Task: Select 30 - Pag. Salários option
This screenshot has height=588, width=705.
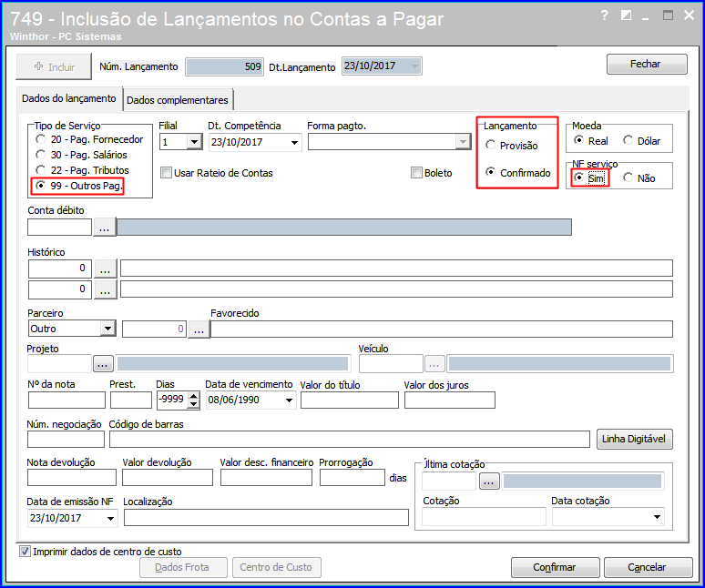Action: point(41,155)
